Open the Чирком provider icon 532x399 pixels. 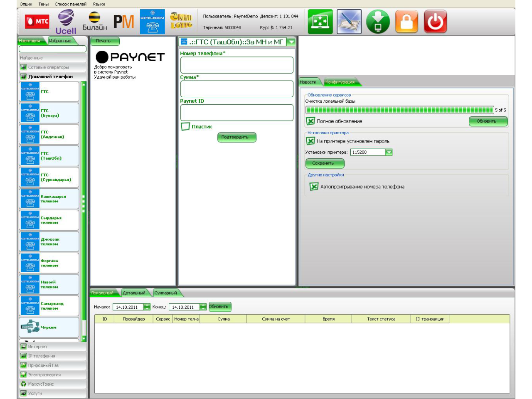(49, 327)
